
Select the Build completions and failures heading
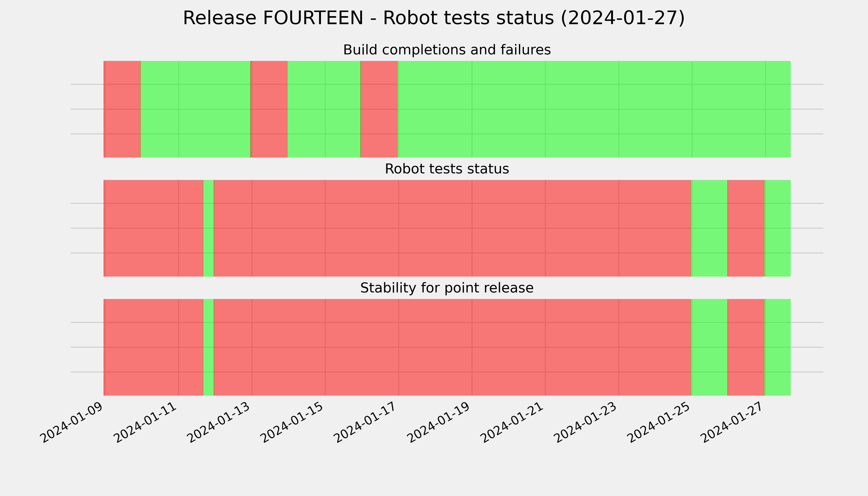click(447, 50)
